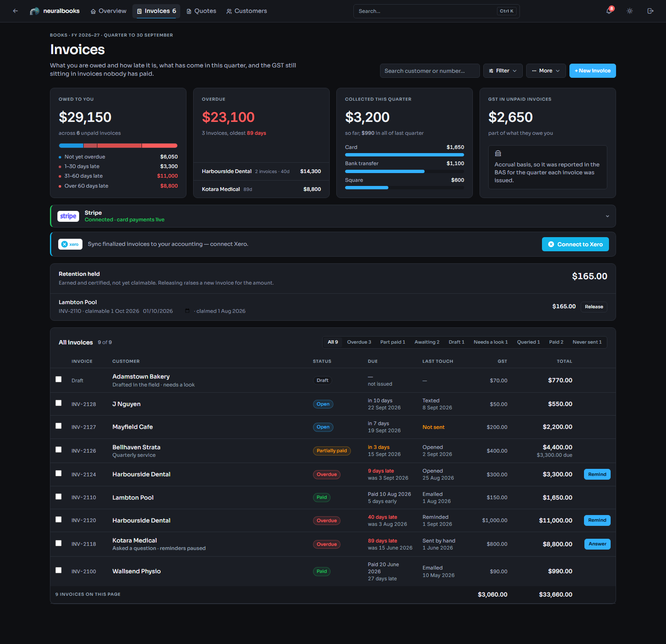
Task: Open the Filter dropdown
Action: pyautogui.click(x=503, y=71)
